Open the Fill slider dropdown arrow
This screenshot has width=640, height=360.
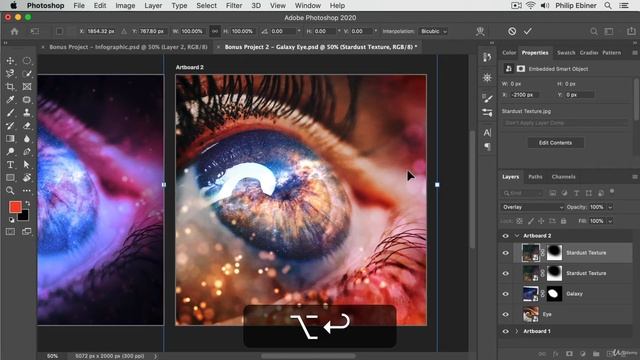pyautogui.click(x=610, y=221)
